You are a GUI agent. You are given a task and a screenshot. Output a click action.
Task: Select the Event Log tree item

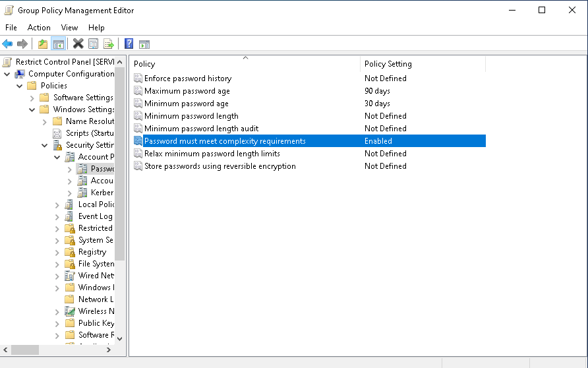click(95, 216)
